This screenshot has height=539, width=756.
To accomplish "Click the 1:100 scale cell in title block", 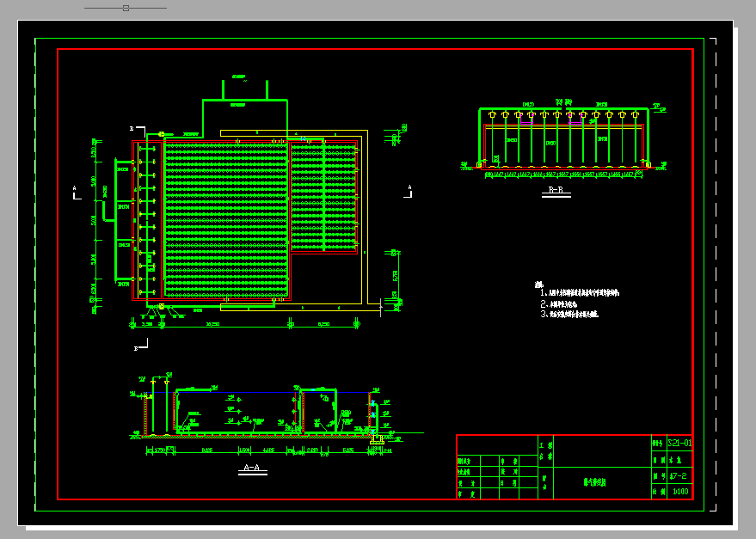I will tap(679, 491).
